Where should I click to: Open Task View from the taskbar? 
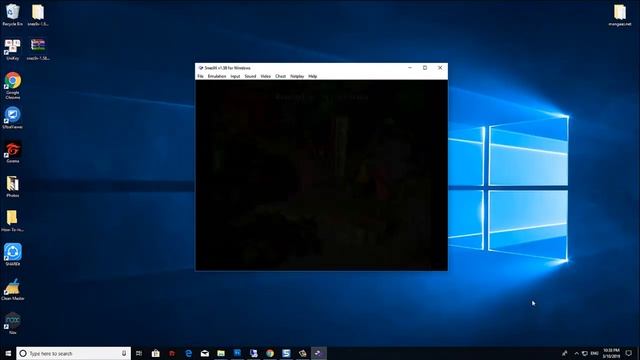(x=139, y=353)
